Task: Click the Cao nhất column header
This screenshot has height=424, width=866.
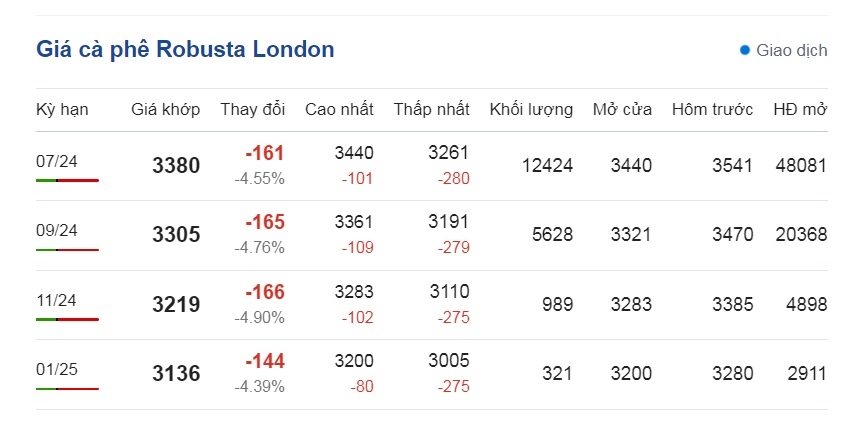Action: tap(339, 109)
